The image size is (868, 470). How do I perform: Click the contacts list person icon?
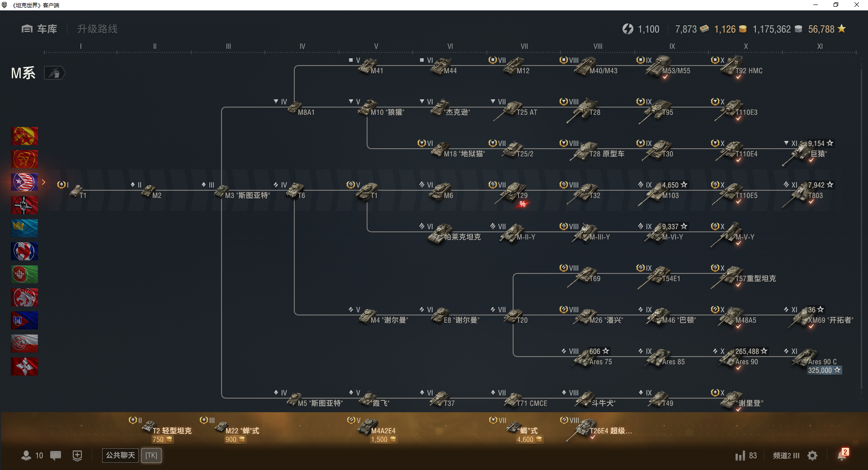(x=26, y=456)
